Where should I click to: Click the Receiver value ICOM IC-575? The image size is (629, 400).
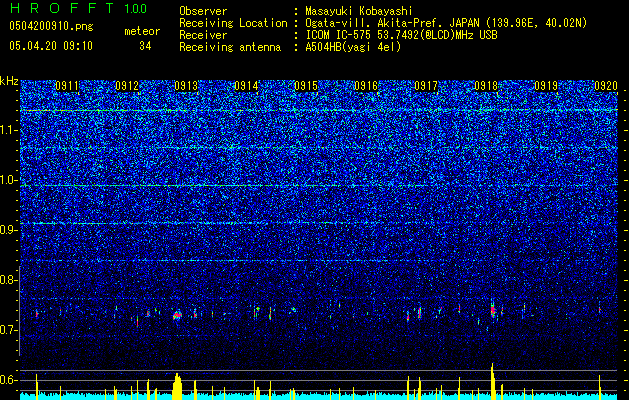(339, 35)
